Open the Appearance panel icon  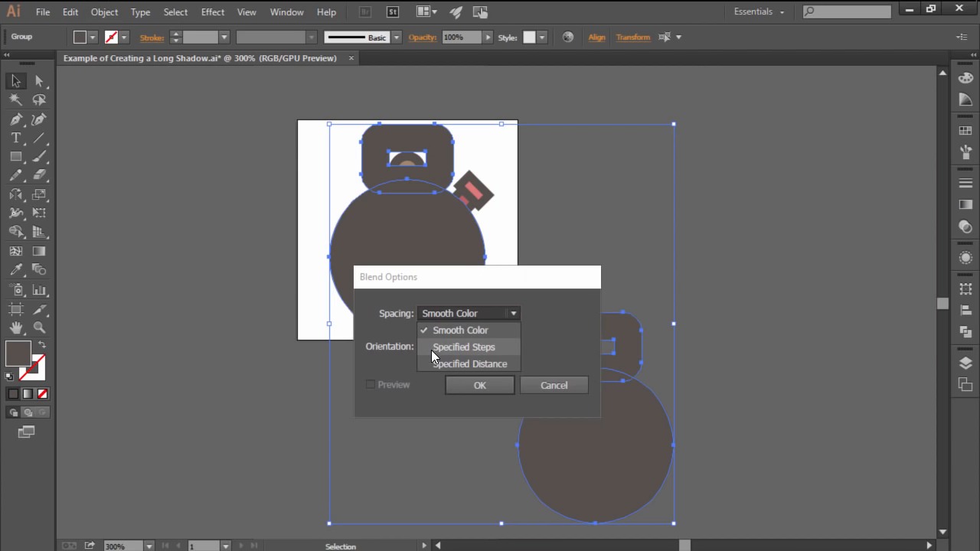tap(965, 258)
